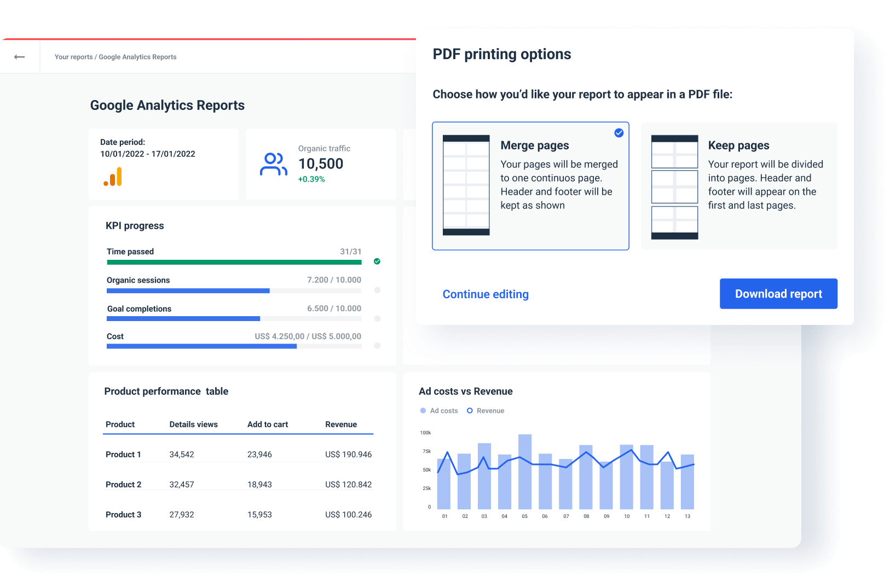
Task: Click the KPI progress heading
Action: coord(135,226)
